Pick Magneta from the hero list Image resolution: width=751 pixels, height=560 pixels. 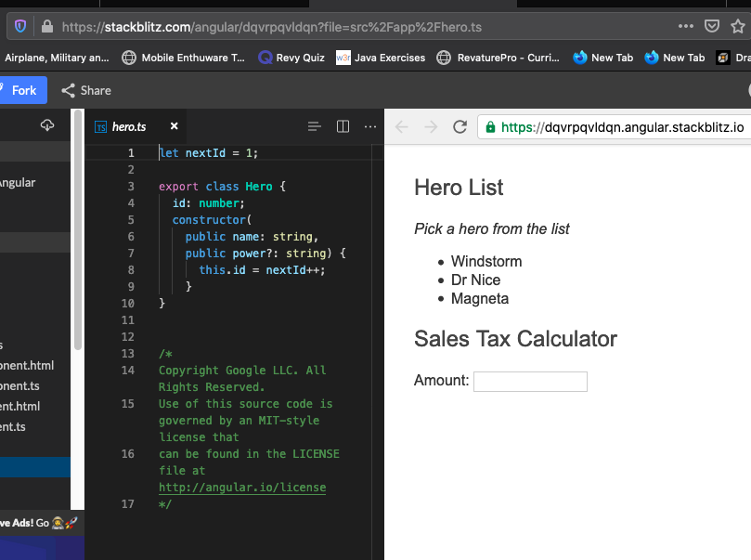(x=479, y=298)
